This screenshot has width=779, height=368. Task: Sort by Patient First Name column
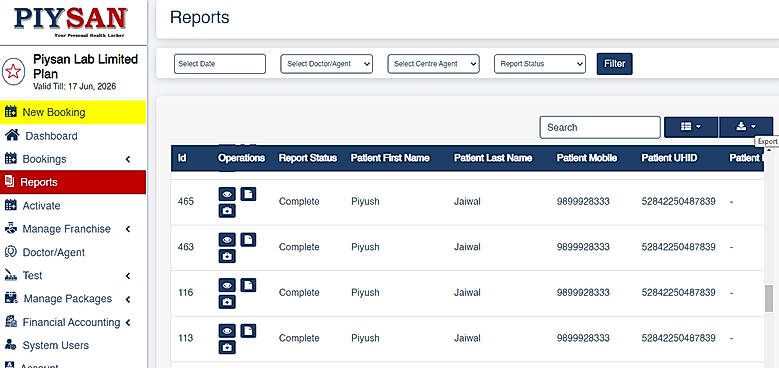390,158
